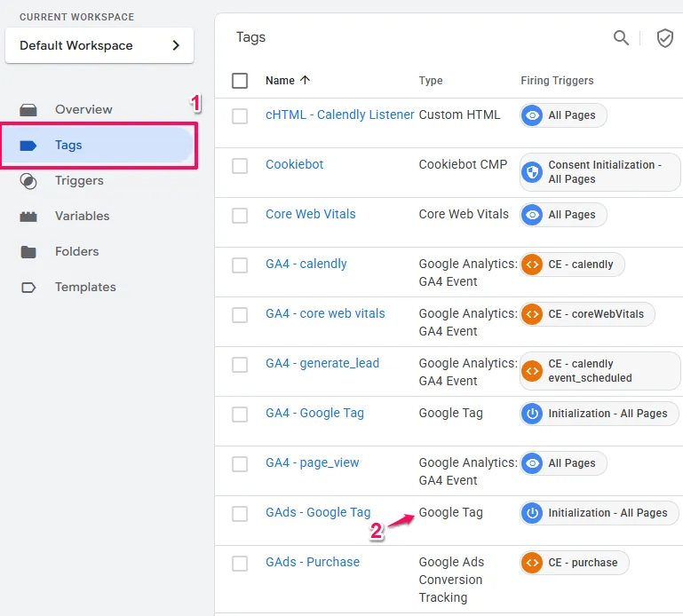Click the Overview briefcase icon in sidebar
This screenshot has height=616, width=683.
[28, 110]
